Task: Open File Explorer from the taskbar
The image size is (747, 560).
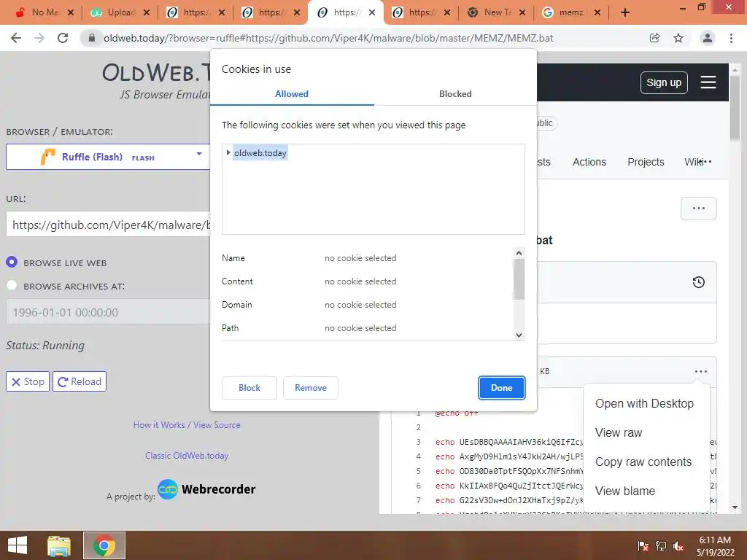Action: (59, 545)
